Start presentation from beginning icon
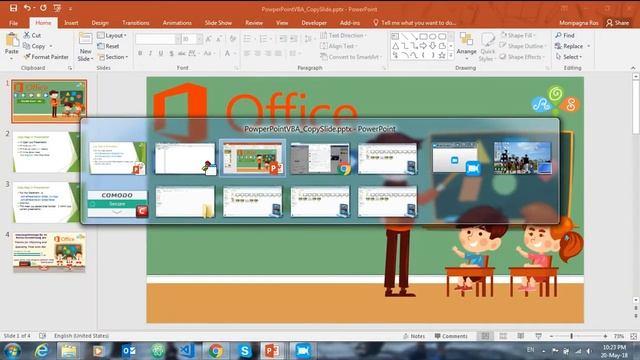 (x=57, y=8)
